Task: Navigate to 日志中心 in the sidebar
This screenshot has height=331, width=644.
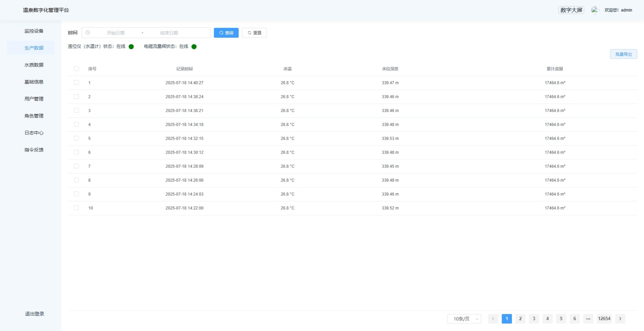Action: 34,133
